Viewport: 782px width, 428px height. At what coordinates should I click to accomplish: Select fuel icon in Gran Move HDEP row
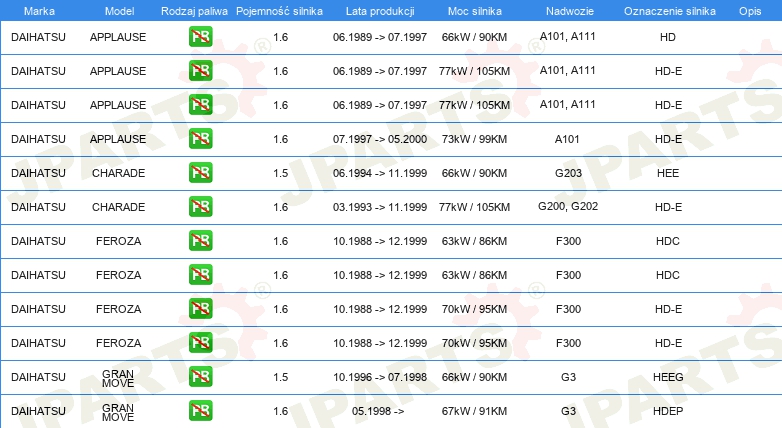pyautogui.click(x=200, y=411)
